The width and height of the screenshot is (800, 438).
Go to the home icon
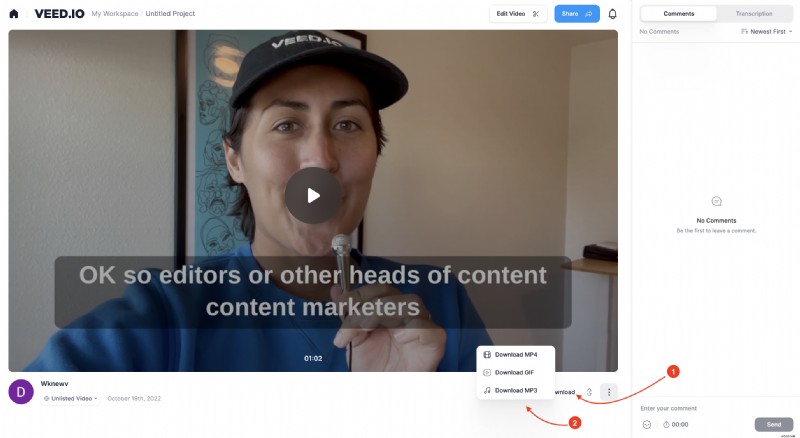point(14,14)
